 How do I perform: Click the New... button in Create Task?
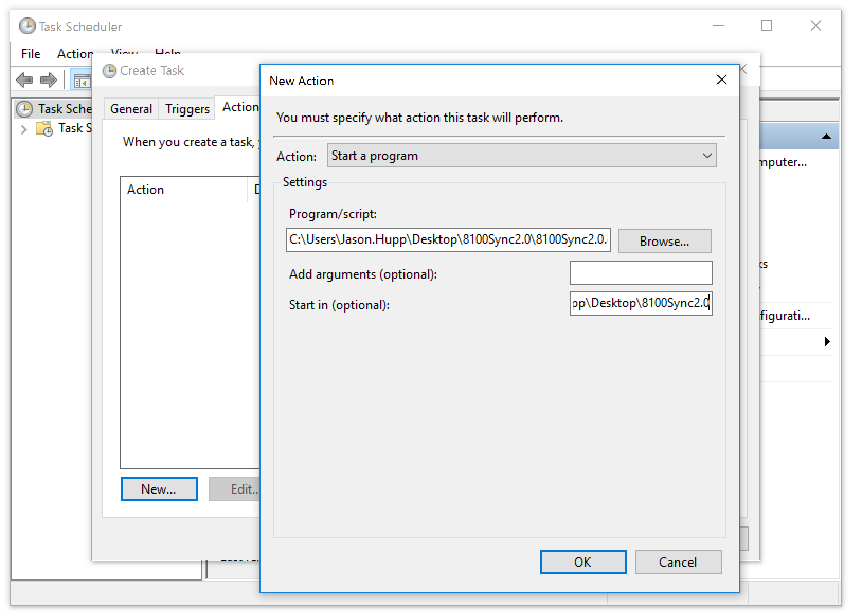[x=159, y=489]
